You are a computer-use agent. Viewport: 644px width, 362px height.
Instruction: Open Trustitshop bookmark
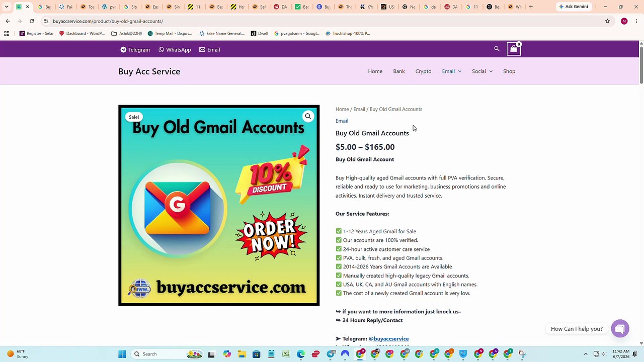[x=347, y=33]
